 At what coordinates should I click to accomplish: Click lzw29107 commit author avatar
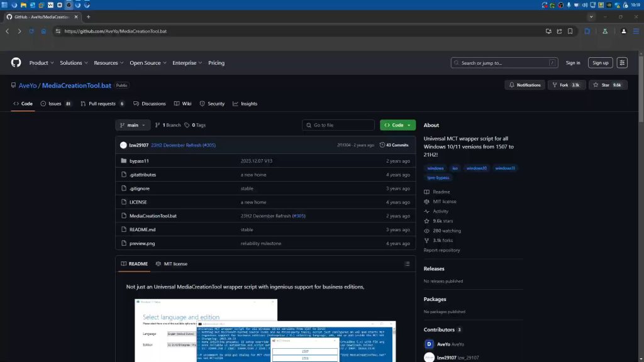pos(123,145)
